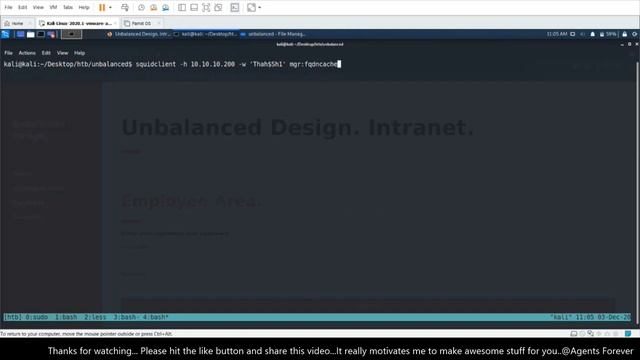Pause the virtual machine

(102, 7)
